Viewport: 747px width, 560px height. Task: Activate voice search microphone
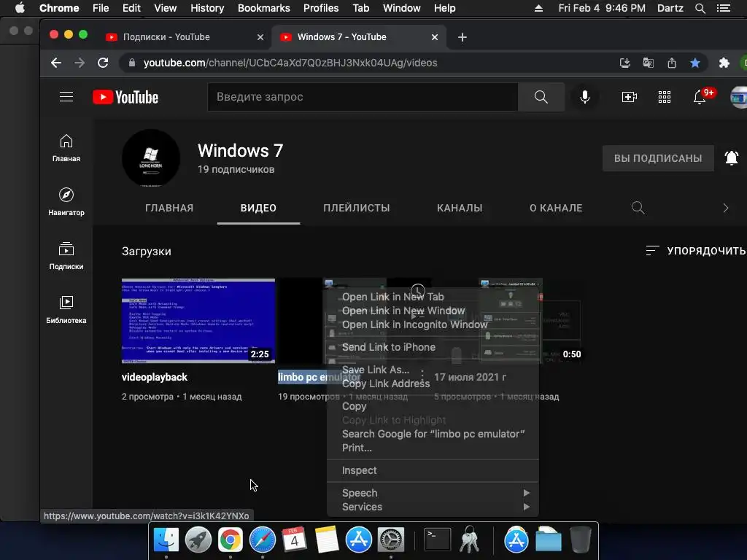[x=584, y=97]
